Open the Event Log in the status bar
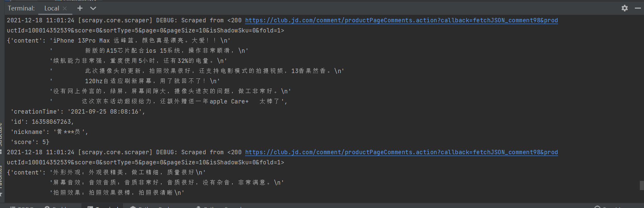Viewport: 644px width, 208px height. coord(610,207)
